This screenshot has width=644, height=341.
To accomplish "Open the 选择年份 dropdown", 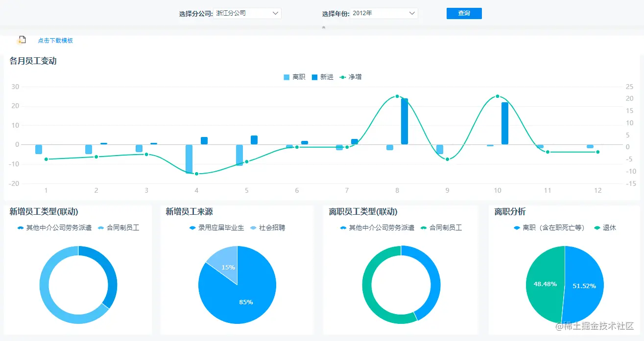I will coord(385,13).
